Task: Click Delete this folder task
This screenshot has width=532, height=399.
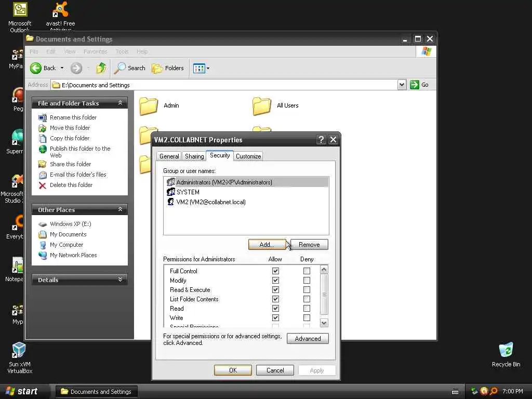Action: coord(71,185)
